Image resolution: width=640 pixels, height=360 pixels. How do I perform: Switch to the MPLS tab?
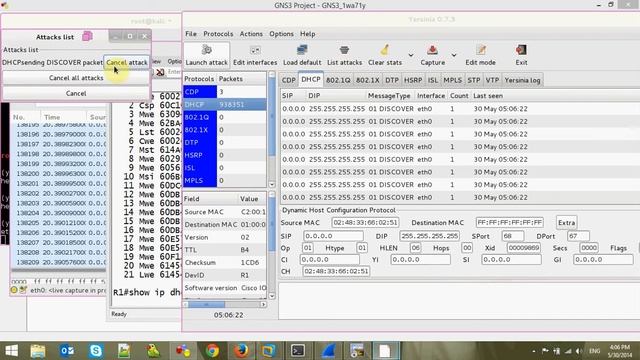tap(453, 80)
